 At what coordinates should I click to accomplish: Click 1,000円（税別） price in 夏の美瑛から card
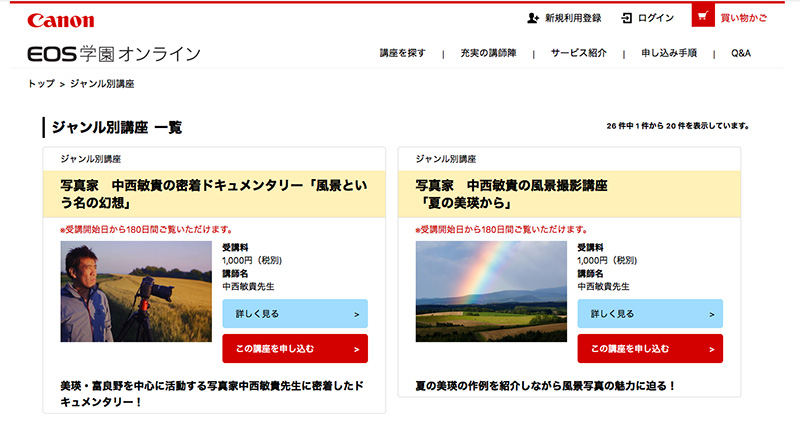point(607,261)
